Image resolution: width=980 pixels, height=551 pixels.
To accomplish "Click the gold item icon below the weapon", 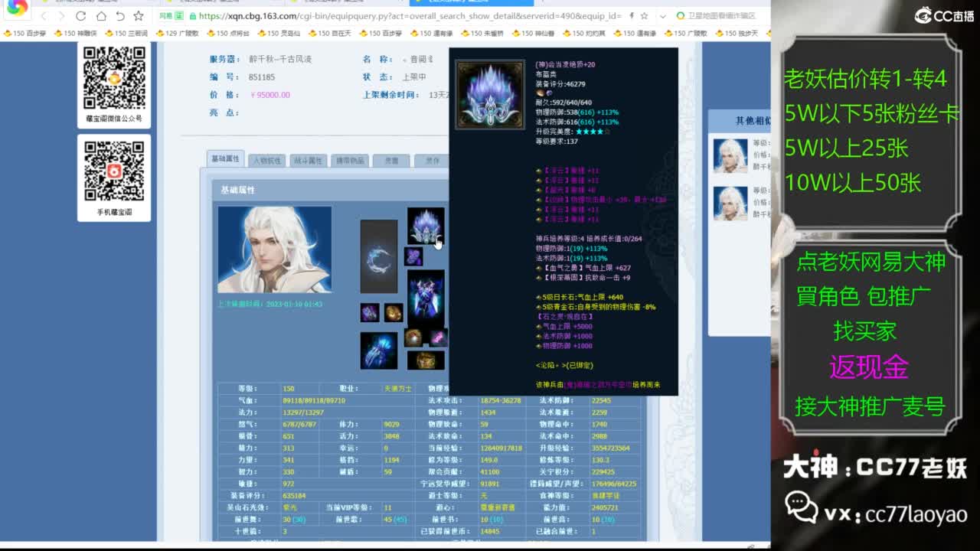I will point(394,312).
